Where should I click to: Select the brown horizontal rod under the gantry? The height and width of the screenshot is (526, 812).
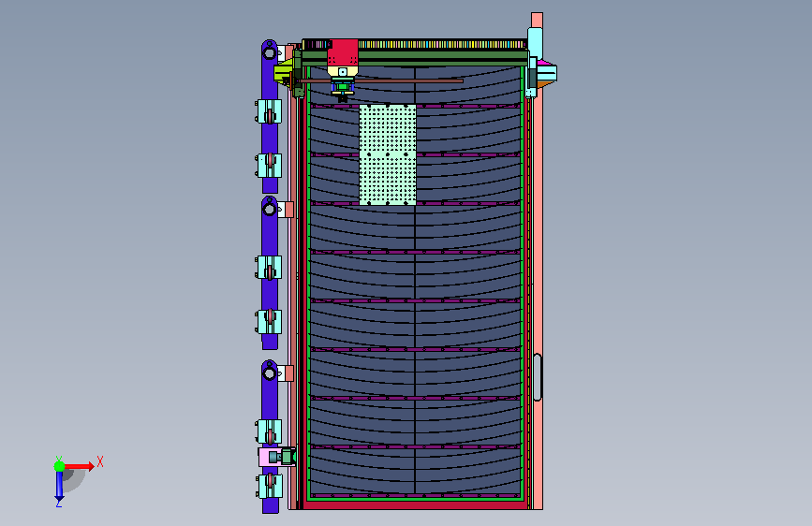[x=380, y=80]
